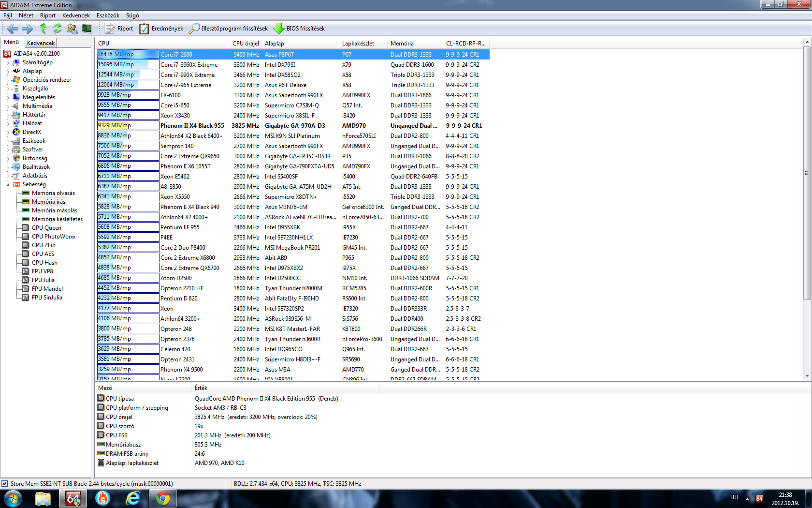812x508 pixels.
Task: Click the 9928 MB/mp FX-6100 result bar
Action: [128, 95]
